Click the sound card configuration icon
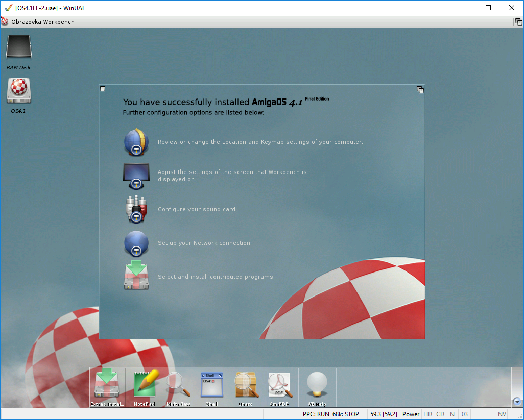The width and height of the screenshot is (524, 420). click(x=136, y=209)
